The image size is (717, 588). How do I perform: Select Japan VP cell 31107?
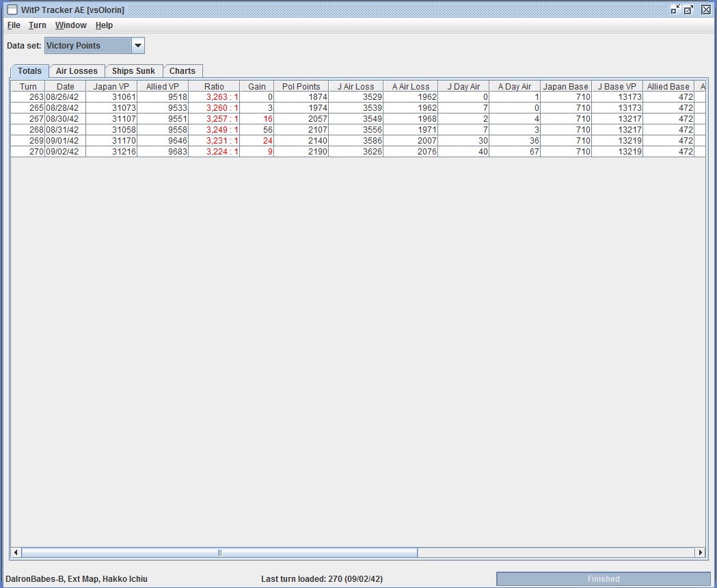point(111,119)
